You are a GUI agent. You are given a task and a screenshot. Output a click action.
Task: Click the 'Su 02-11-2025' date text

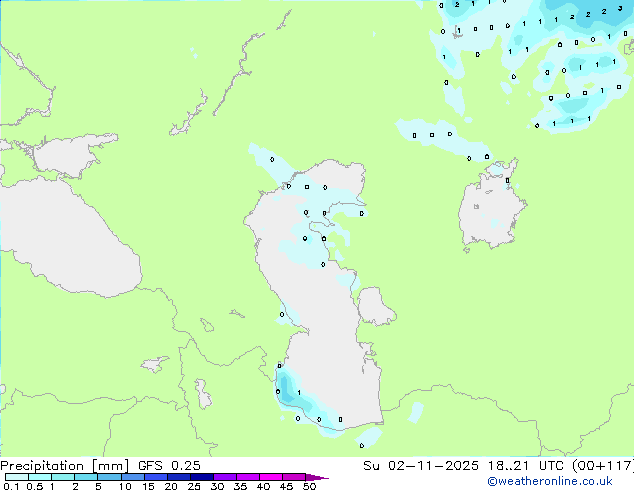point(421,466)
